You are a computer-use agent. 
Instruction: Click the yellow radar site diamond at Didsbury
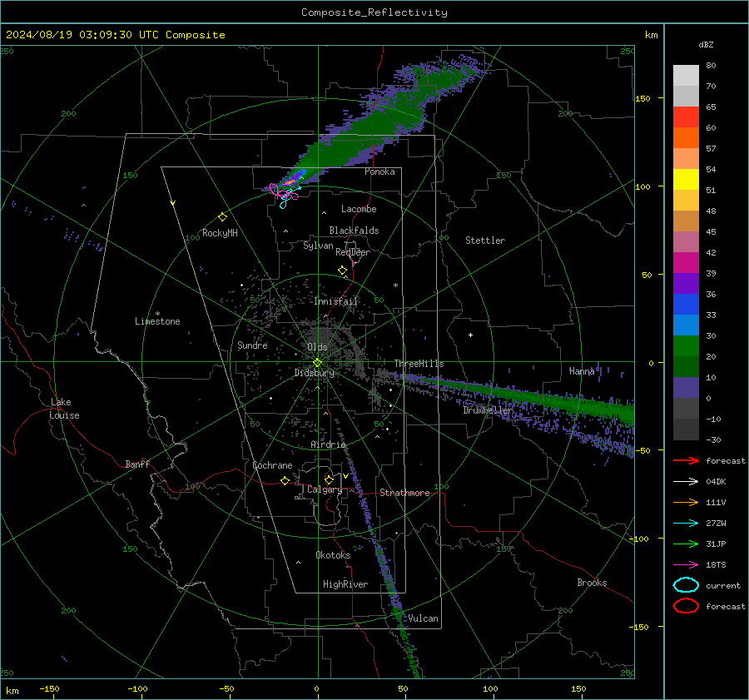coord(317,363)
